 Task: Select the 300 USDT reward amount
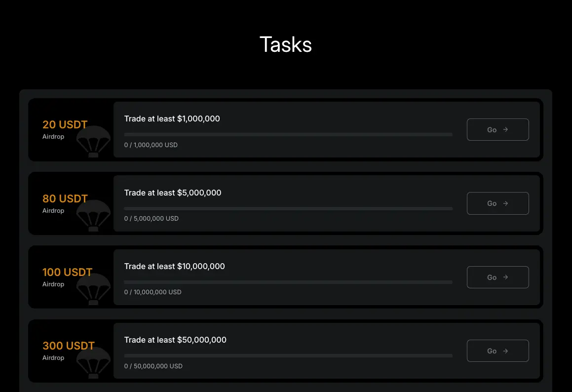pos(68,346)
